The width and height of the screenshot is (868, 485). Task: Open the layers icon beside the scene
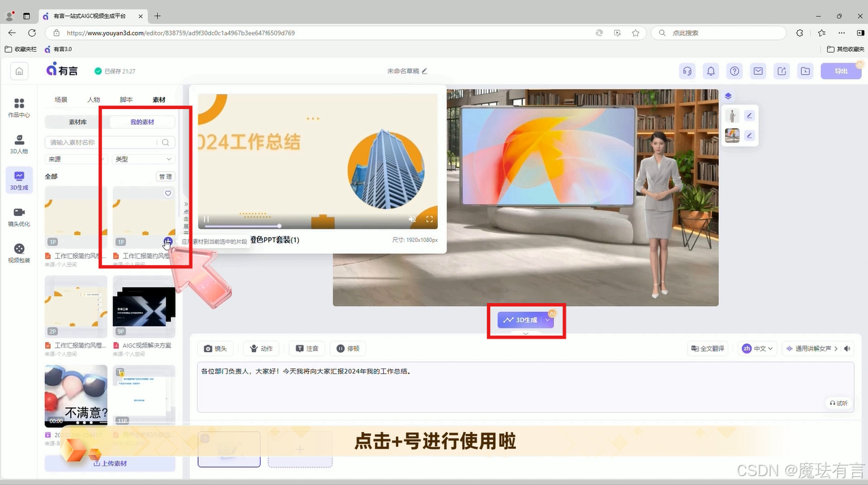click(x=728, y=96)
